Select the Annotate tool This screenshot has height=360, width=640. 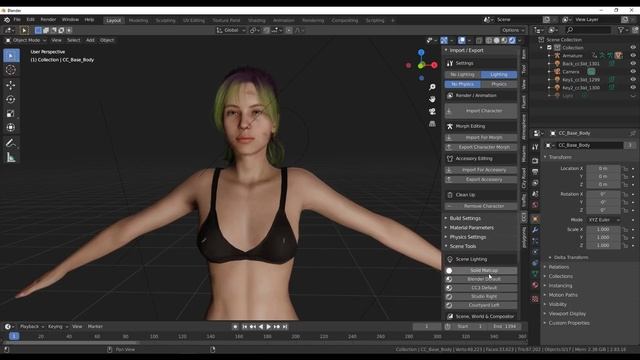pos(11,143)
